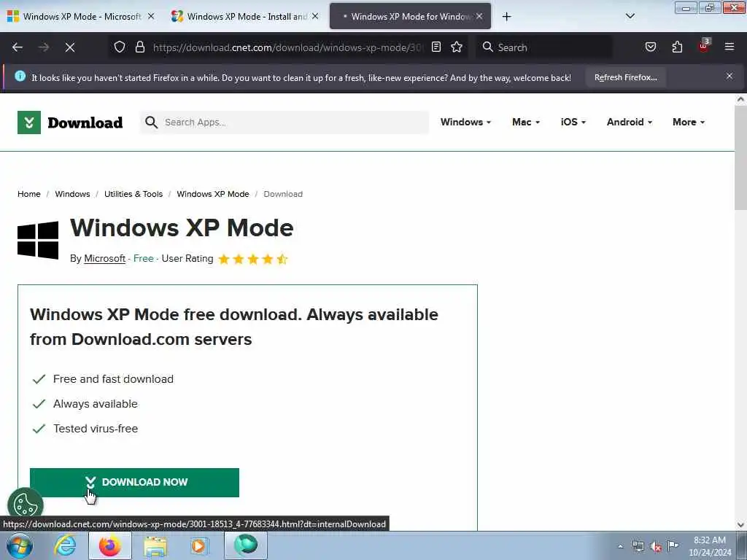Image resolution: width=747 pixels, height=560 pixels.
Task: Launch Internet Explorer from the taskbar
Action: click(x=65, y=545)
